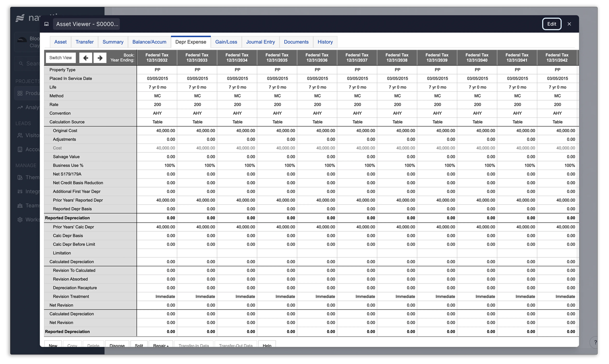This screenshot has height=364, width=609.
Task: Click the next year right arrow button
Action: click(x=100, y=58)
